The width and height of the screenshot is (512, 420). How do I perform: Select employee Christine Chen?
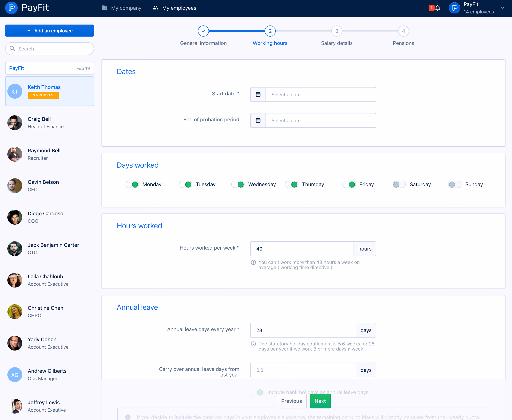[x=49, y=312]
